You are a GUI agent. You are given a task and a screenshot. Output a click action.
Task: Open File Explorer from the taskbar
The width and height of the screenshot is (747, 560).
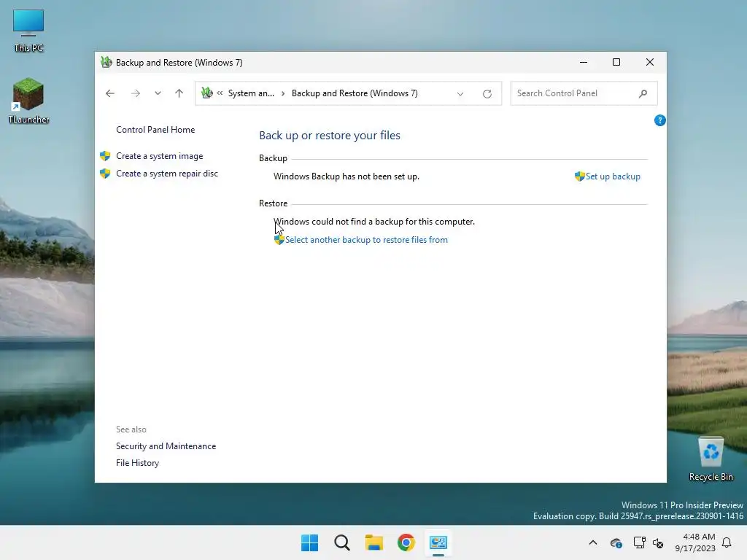(x=374, y=542)
